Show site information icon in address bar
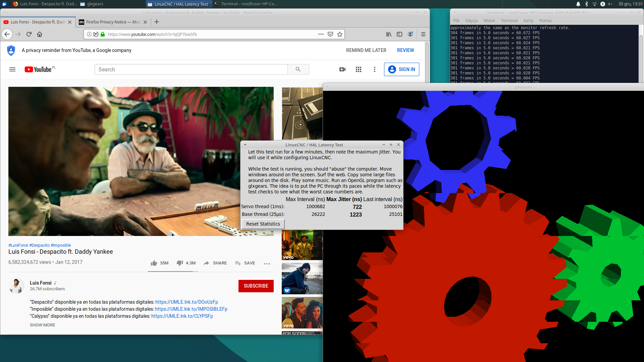The height and width of the screenshot is (362, 644). click(x=89, y=34)
